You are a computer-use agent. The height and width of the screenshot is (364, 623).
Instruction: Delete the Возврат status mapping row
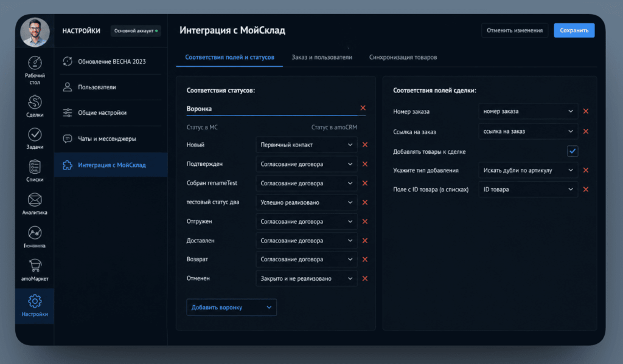(365, 259)
